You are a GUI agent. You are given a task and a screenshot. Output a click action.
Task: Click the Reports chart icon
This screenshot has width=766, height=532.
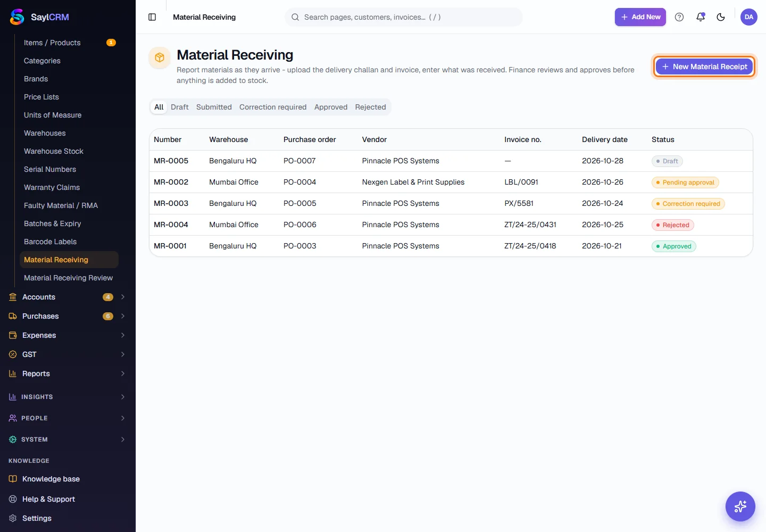click(x=13, y=373)
